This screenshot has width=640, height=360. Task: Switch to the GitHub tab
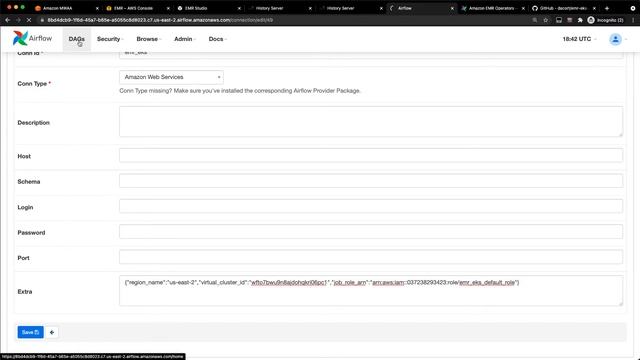(x=562, y=8)
